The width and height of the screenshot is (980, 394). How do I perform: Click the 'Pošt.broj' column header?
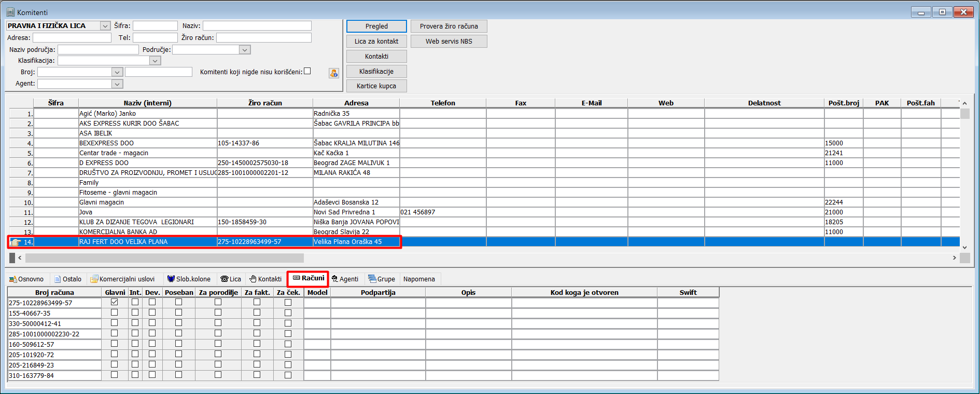click(844, 103)
